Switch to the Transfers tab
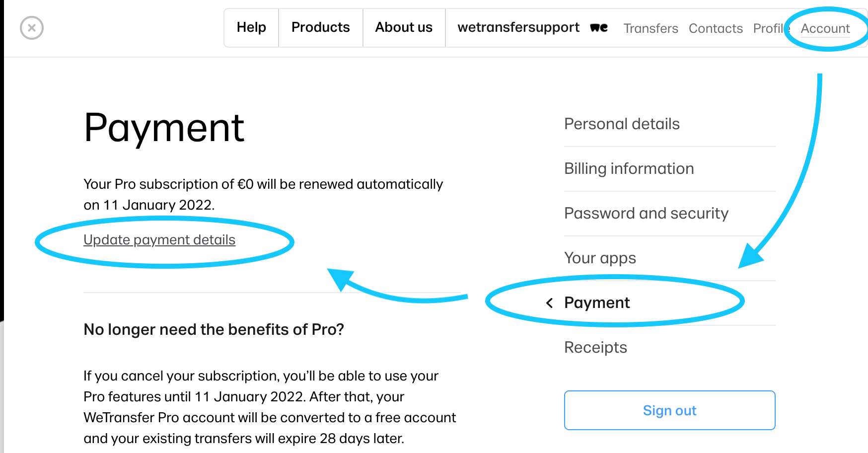868x453 pixels. pos(651,29)
